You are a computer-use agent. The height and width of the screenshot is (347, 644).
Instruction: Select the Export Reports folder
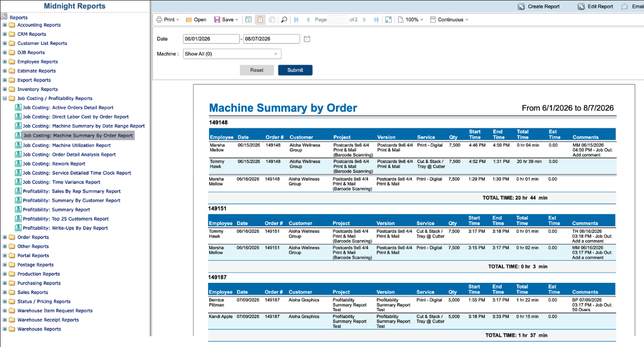pos(34,80)
